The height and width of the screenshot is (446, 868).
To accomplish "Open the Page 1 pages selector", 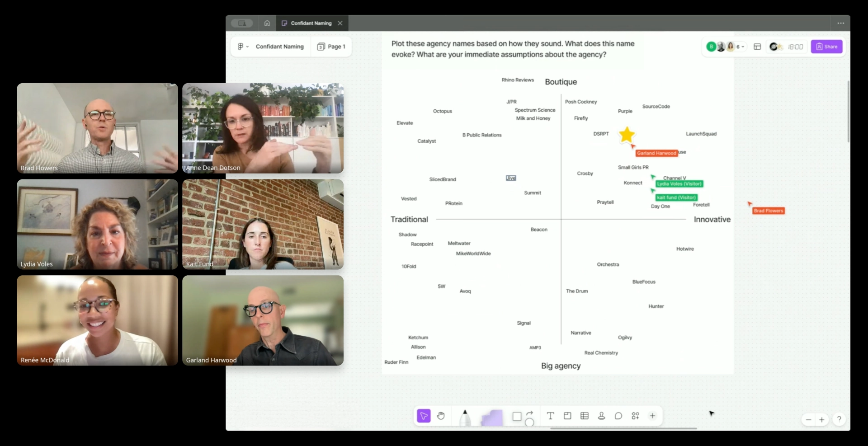I will pos(331,47).
